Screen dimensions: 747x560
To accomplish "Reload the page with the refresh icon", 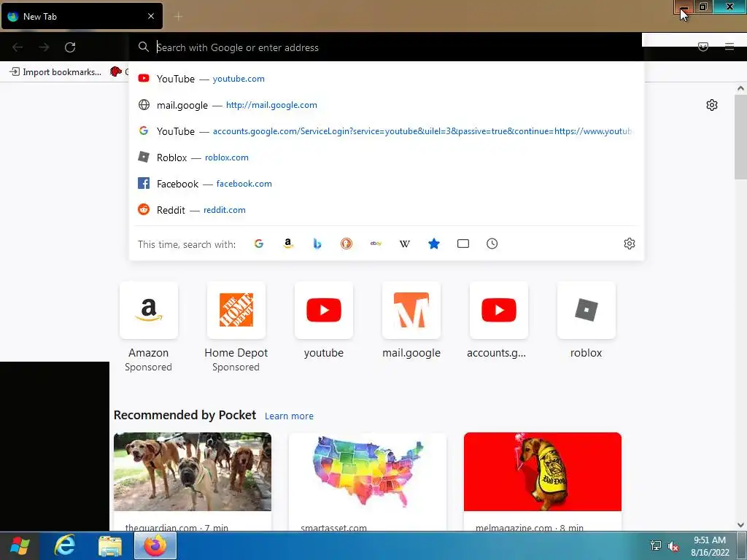I will [70, 47].
